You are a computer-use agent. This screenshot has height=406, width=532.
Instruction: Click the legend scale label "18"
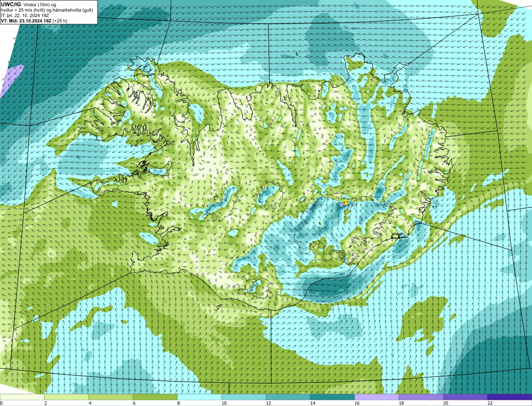[401, 403]
